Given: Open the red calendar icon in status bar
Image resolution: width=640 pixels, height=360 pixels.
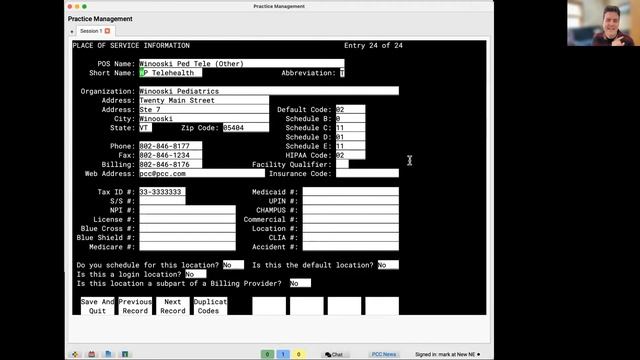Looking at the screenshot, I should click(91, 354).
